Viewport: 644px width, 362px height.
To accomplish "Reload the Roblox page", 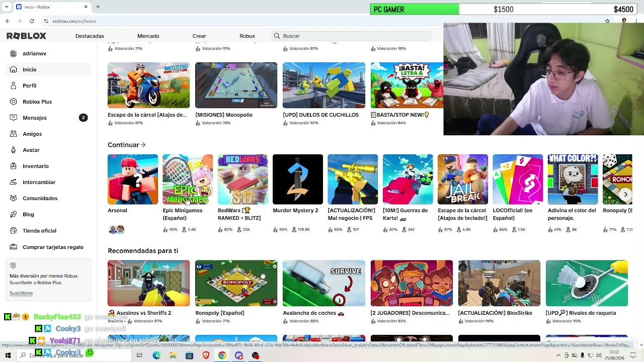I will tap(32, 21).
